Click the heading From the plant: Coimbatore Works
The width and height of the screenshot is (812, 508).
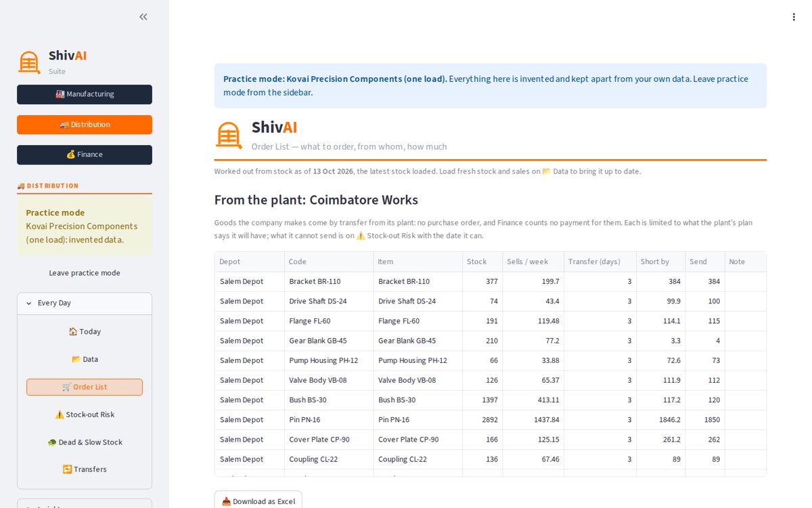316,200
